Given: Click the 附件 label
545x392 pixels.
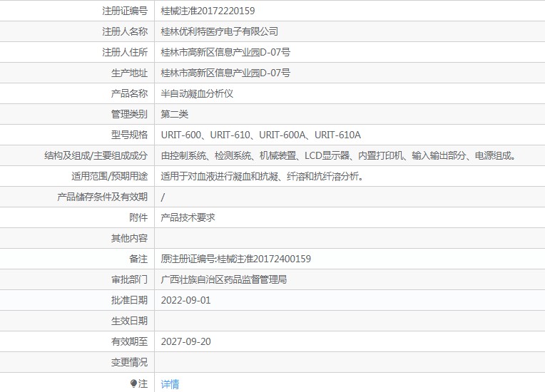Looking at the screenshot, I should [x=138, y=217].
